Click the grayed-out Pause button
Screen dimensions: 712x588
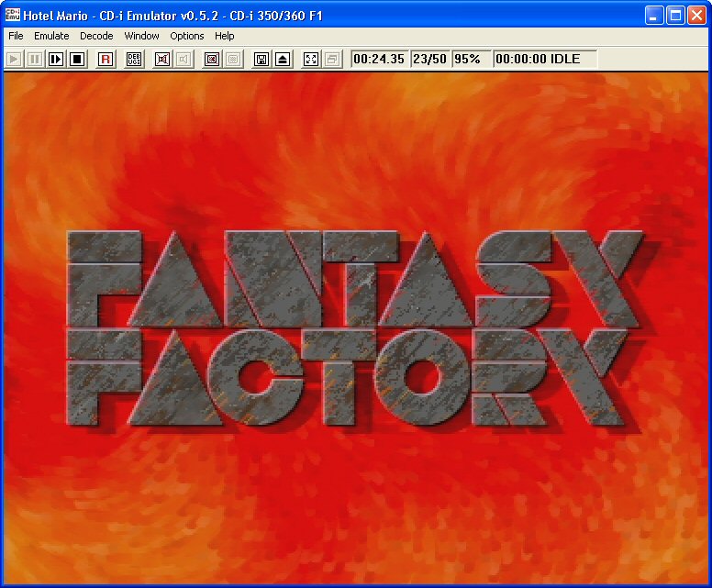point(35,59)
